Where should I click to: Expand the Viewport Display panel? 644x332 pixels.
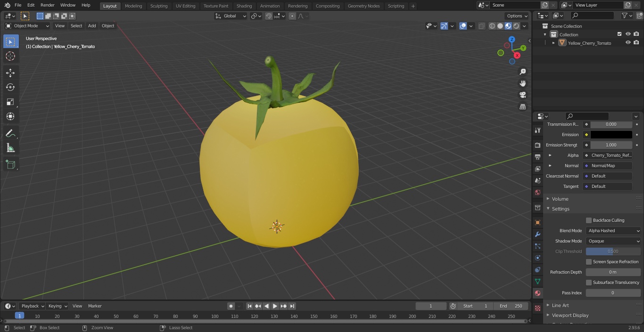(570, 316)
